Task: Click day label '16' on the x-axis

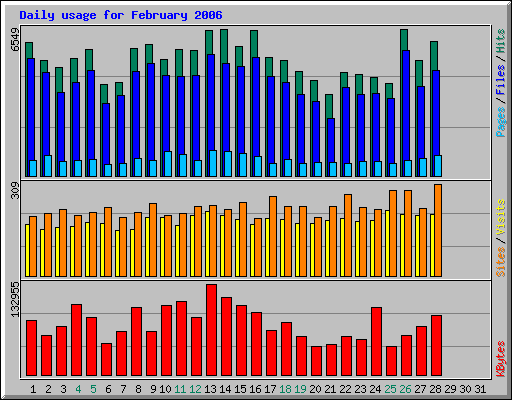Action: tap(255, 389)
